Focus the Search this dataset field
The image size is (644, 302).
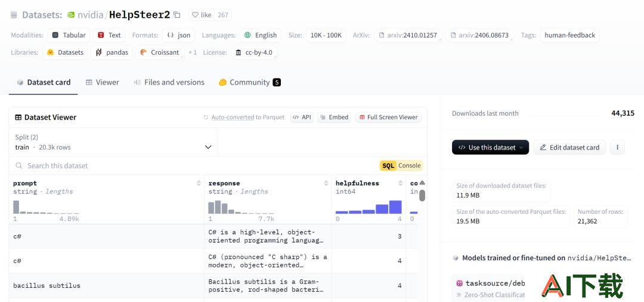[x=193, y=166]
